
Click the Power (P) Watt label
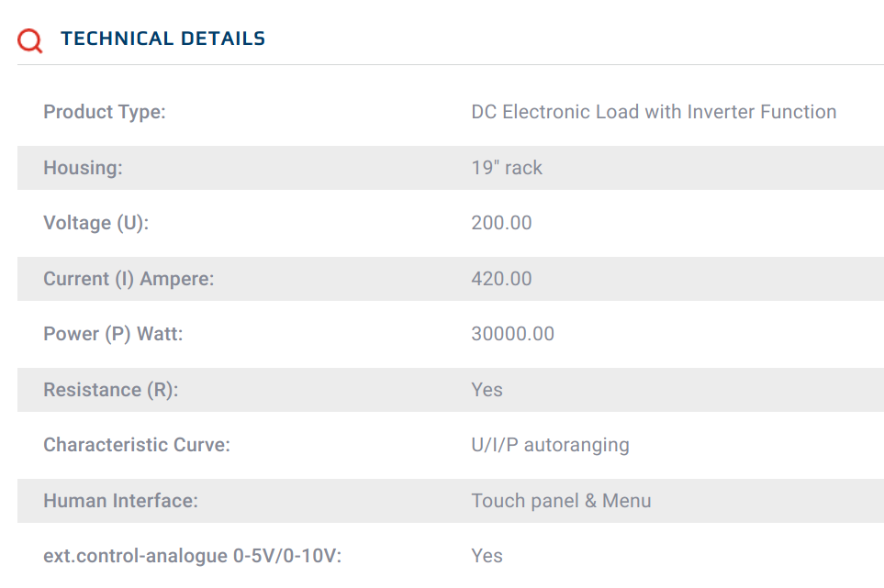113,334
